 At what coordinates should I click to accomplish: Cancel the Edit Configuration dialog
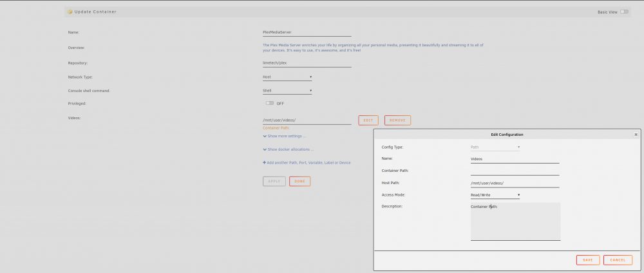[x=618, y=260]
